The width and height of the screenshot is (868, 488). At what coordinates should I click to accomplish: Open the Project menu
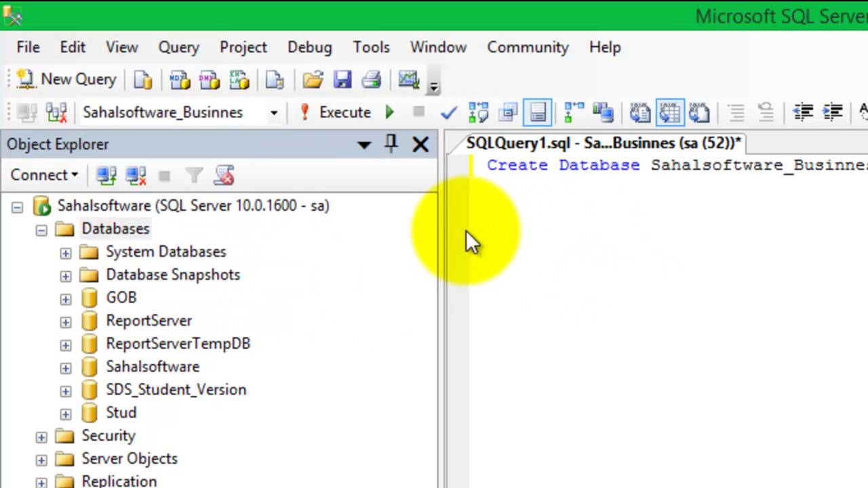coord(243,47)
